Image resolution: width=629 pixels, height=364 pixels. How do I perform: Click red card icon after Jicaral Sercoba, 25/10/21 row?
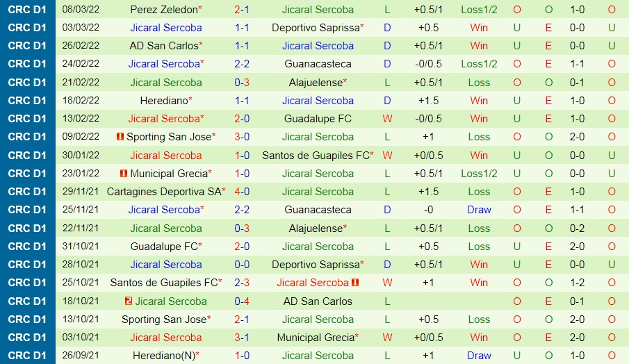355,283
